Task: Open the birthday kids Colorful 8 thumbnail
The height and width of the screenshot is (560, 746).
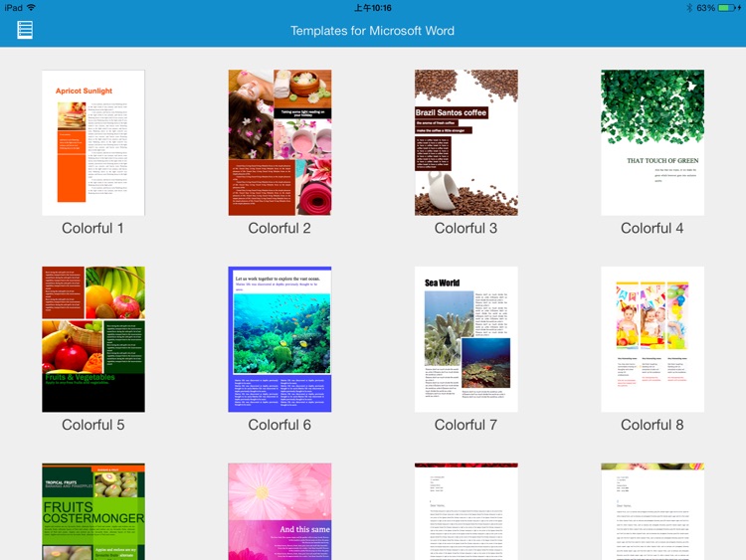Action: coord(653,339)
